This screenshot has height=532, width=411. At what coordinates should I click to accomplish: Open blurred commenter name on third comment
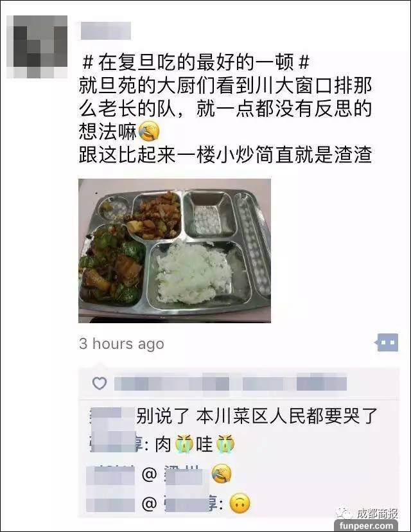click(110, 475)
